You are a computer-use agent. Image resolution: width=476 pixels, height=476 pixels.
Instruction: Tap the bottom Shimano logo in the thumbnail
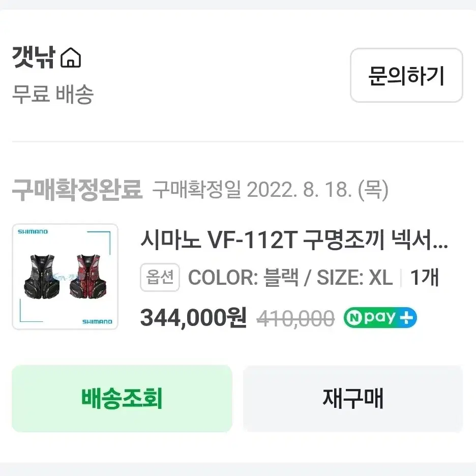[x=97, y=322]
